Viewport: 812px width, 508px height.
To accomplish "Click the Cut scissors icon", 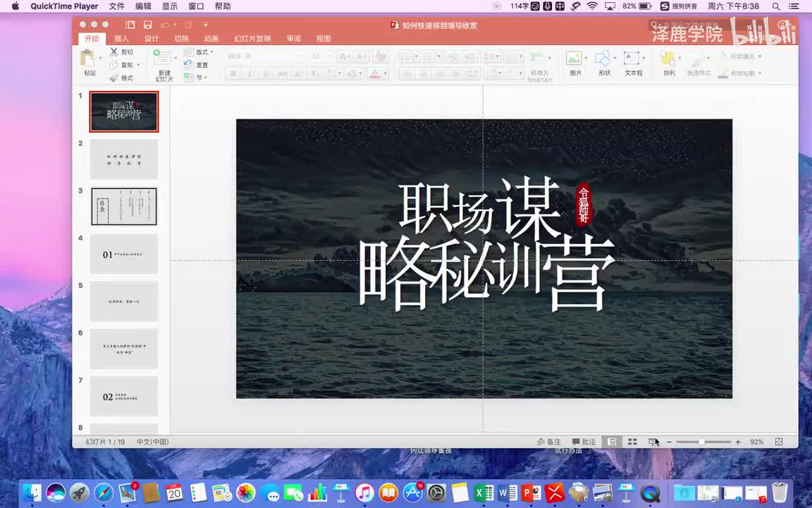I will (114, 52).
